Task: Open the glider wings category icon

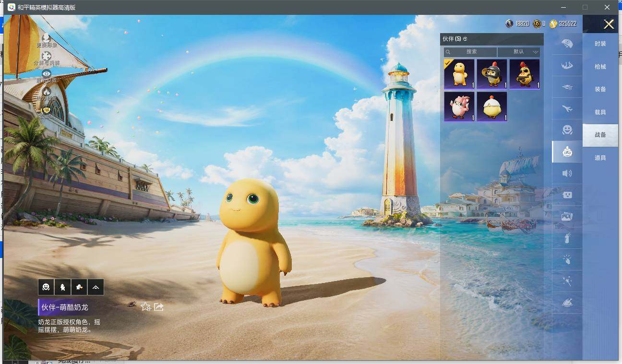Action: coord(567,66)
